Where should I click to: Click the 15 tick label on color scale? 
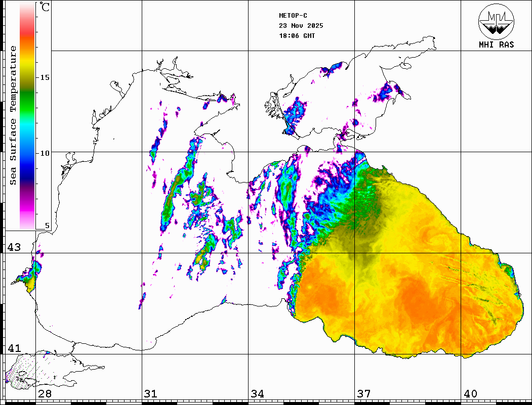pos(45,77)
